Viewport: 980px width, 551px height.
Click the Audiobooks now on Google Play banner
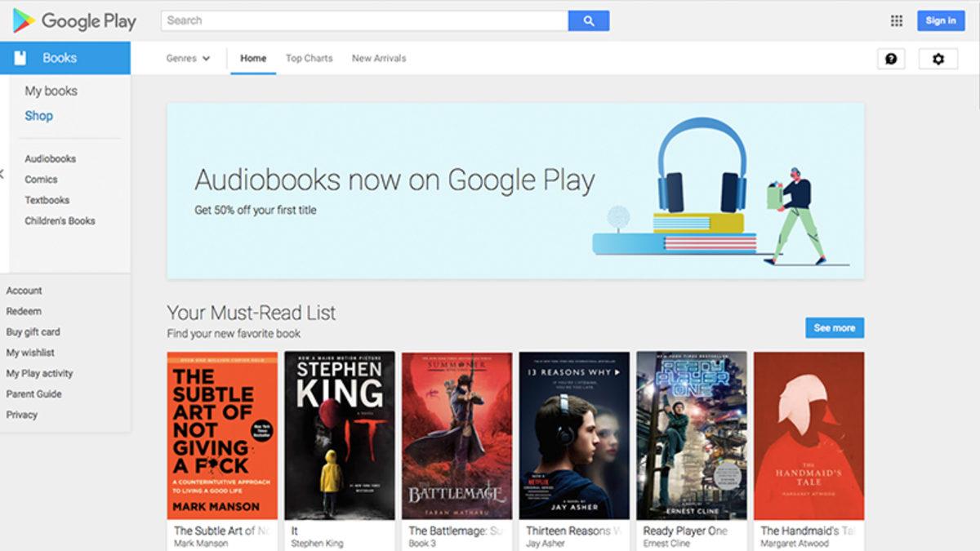(515, 191)
